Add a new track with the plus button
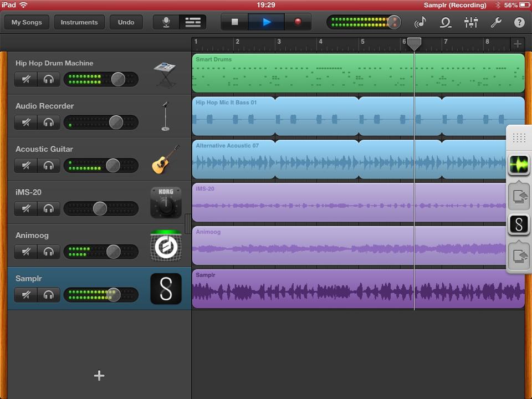Viewport: 532px width, 399px height. (x=99, y=376)
